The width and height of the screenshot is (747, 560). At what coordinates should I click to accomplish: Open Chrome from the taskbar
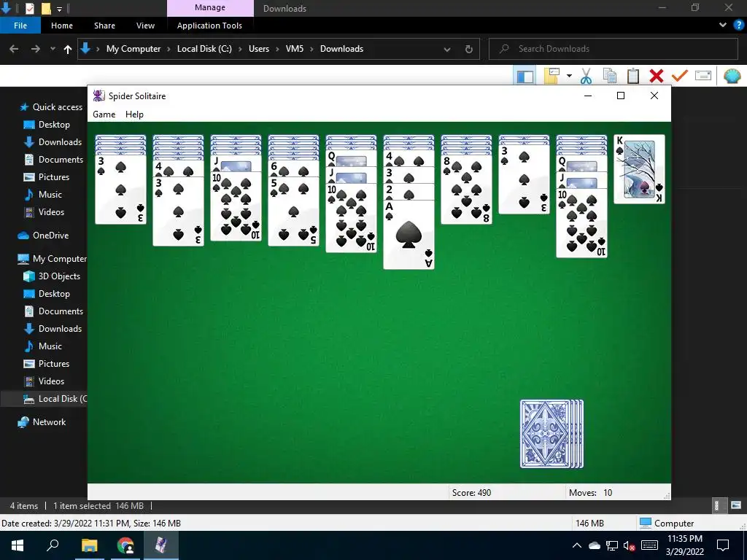pos(125,545)
